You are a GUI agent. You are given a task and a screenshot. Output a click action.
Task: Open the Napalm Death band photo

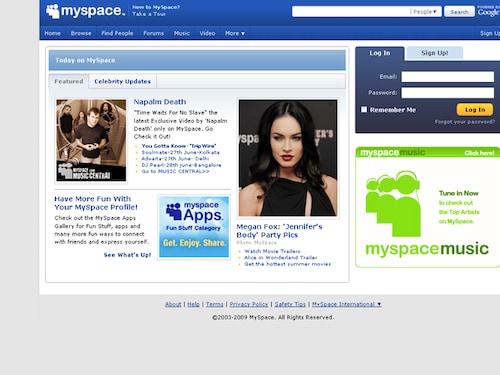tap(91, 140)
